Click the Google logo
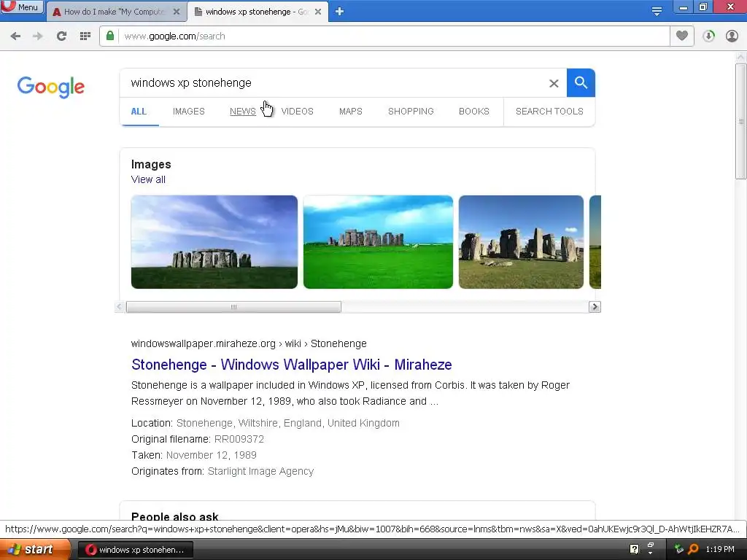This screenshot has height=560, width=747. pos(51,87)
